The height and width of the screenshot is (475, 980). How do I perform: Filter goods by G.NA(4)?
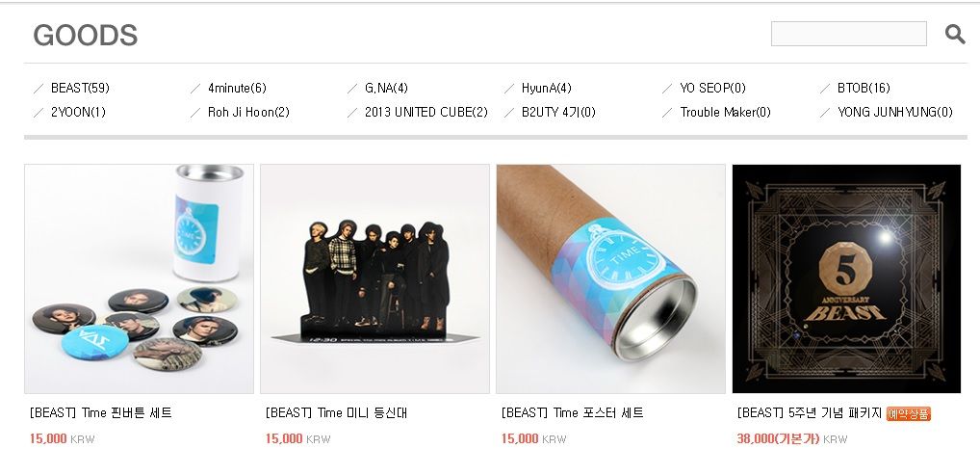click(x=386, y=88)
